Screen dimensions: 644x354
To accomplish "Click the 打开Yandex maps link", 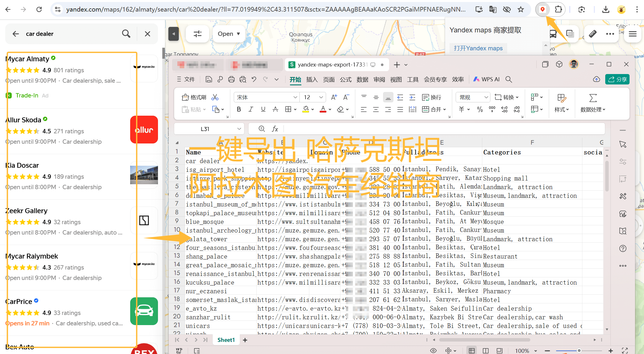I will (478, 48).
